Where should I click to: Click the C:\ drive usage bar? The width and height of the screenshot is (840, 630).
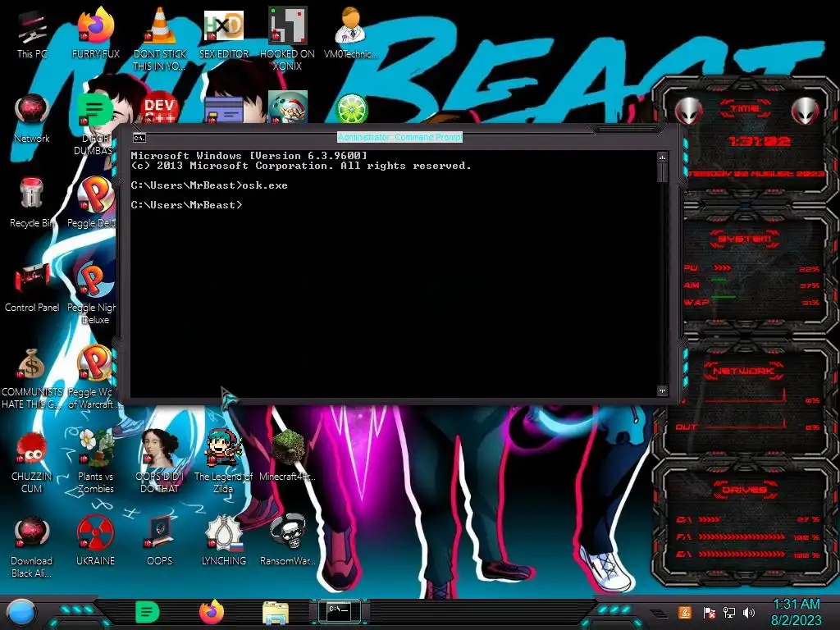(710, 519)
